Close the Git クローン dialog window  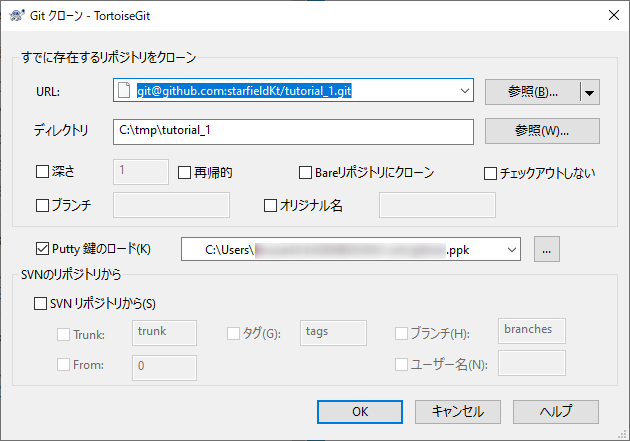click(614, 15)
